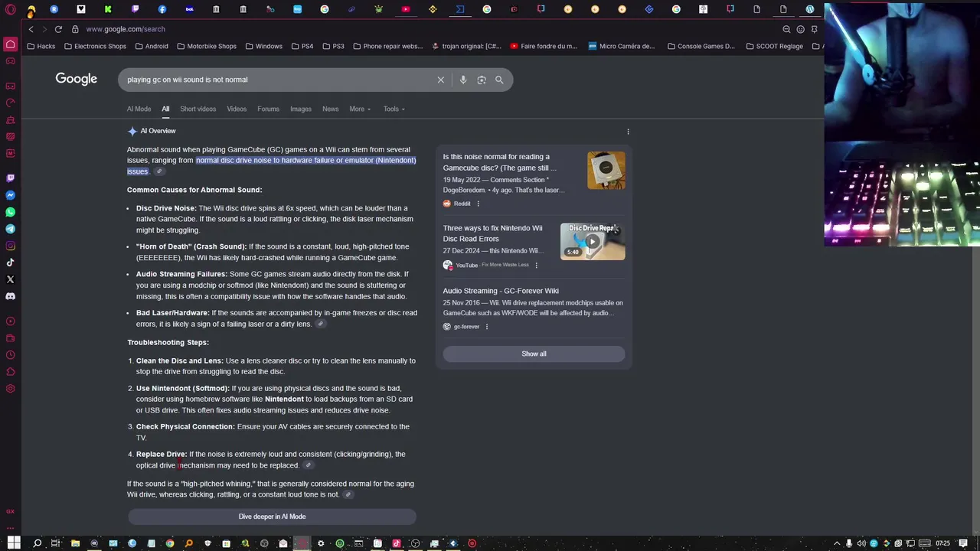Open 'Faire fondre du m...' YouTube bookmark
This screenshot has height=551, width=980.
[544, 46]
